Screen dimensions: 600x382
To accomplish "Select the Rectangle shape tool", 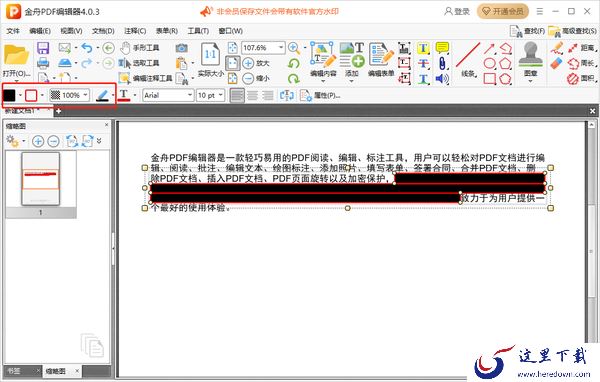I will coord(489,79).
